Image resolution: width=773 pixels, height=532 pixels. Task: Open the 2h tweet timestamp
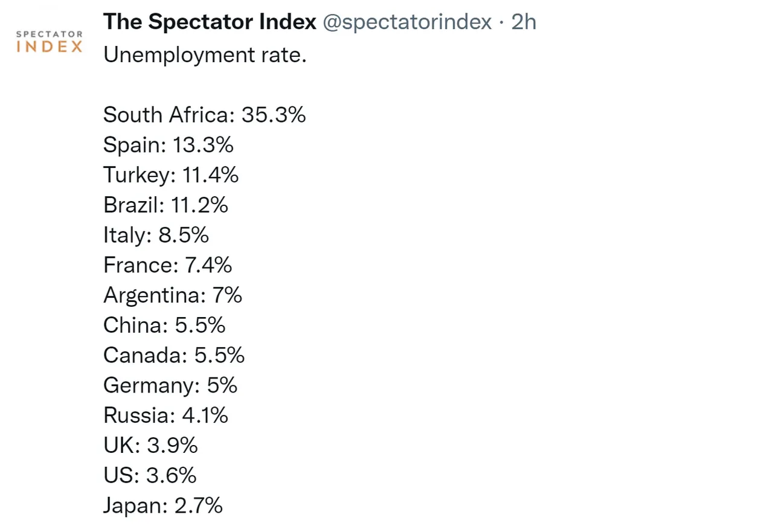[x=524, y=22]
